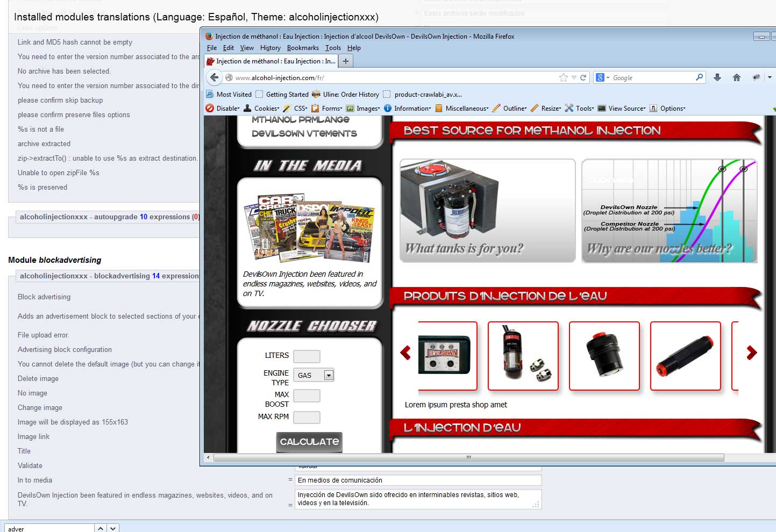Open the Firefox Bookmarks menu

pos(303,48)
